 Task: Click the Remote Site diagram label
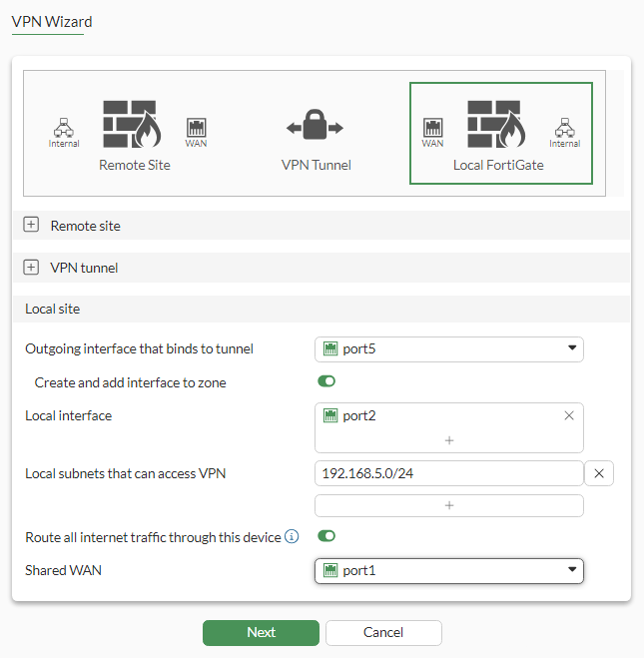click(x=135, y=165)
